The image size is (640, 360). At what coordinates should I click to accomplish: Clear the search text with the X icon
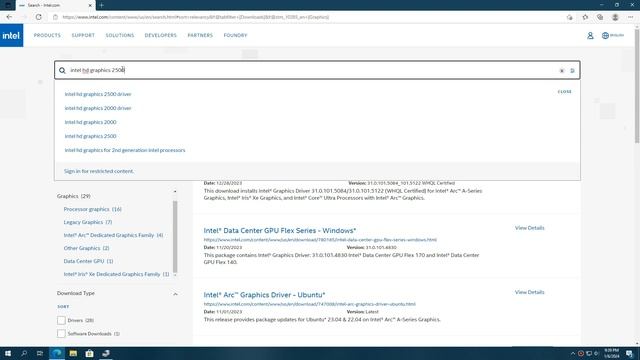point(562,71)
